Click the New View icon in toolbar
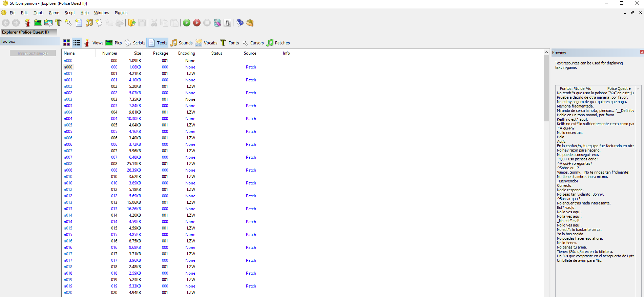The height and width of the screenshot is (297, 644). (x=28, y=23)
